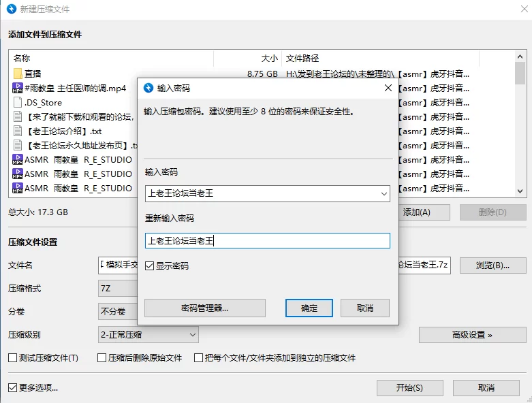Click the Bandizip icon in 新建压缩文件 title bar
The image size is (532, 403).
[x=12, y=10]
